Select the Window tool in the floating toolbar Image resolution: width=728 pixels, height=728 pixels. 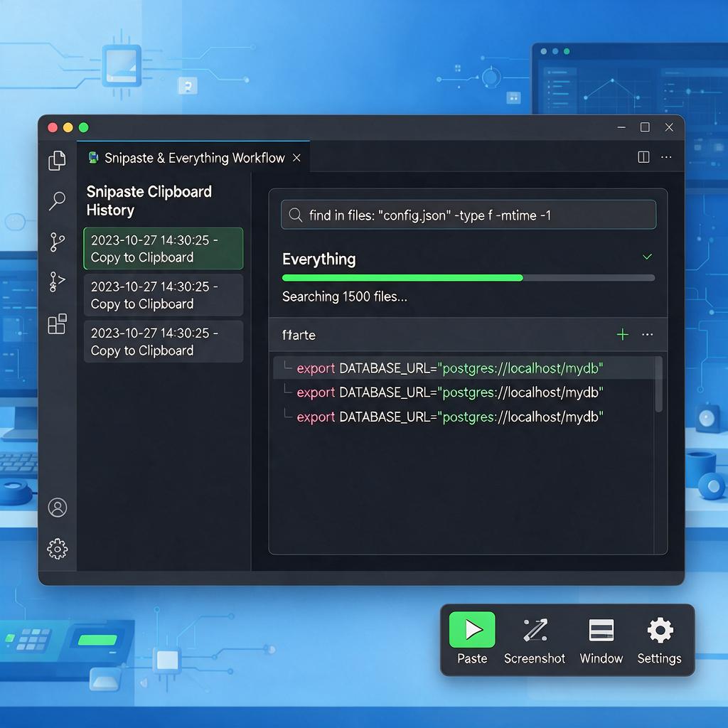[601, 641]
